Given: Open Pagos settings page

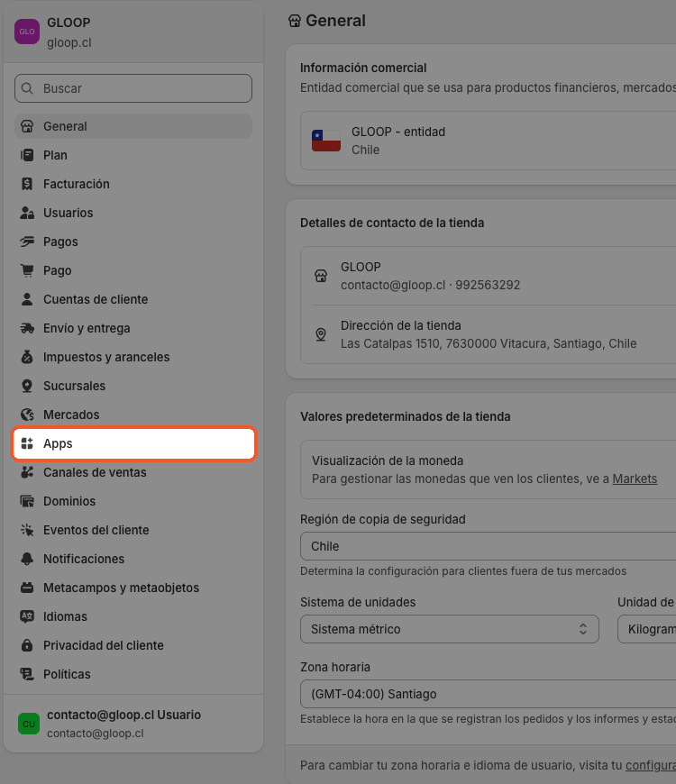Looking at the screenshot, I should [133, 242].
